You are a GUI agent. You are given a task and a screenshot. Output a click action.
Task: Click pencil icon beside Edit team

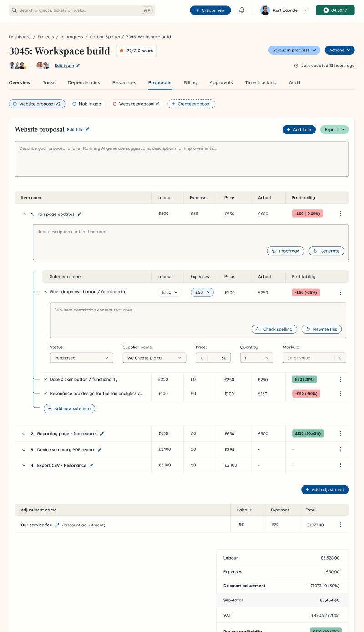pyautogui.click(x=78, y=66)
